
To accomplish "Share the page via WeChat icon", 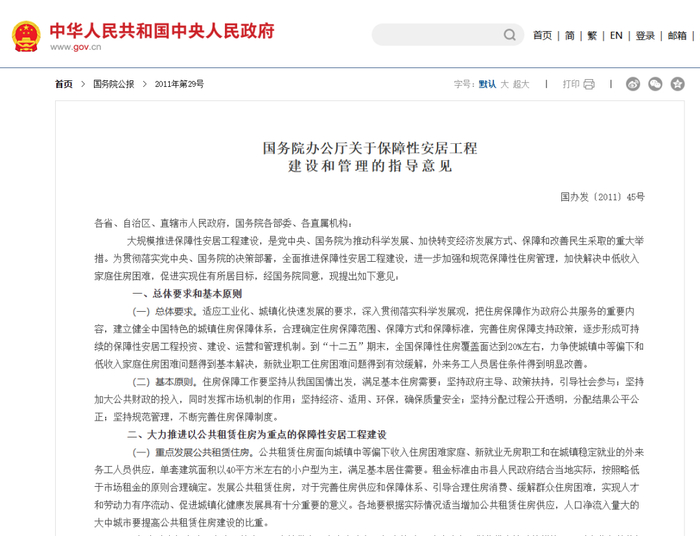I will coord(655,84).
